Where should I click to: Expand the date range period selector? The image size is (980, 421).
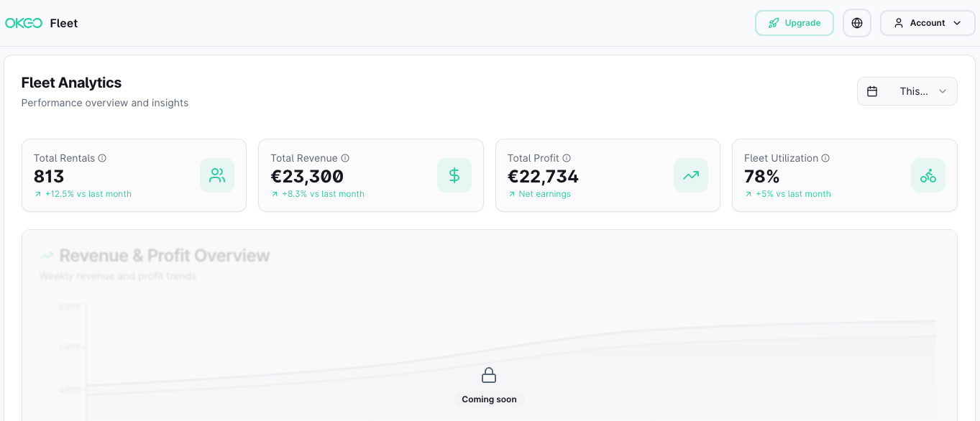tap(907, 91)
